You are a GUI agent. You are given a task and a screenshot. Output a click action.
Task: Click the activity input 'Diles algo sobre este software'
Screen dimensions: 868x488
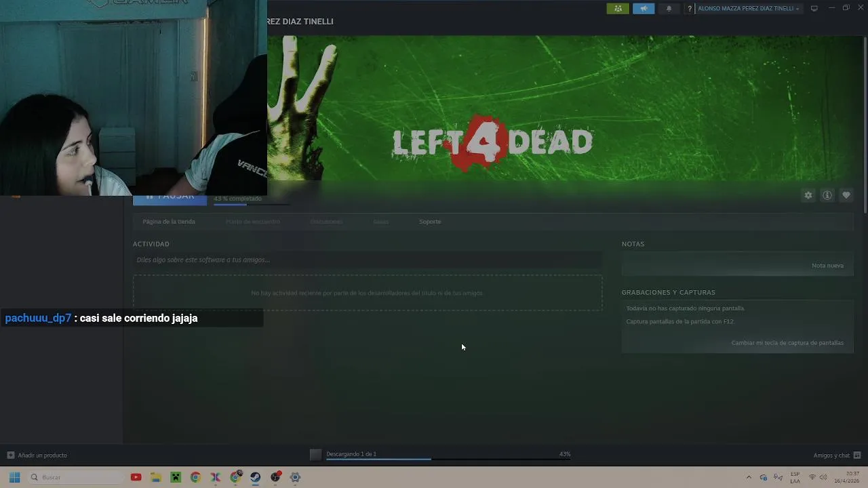click(x=367, y=260)
